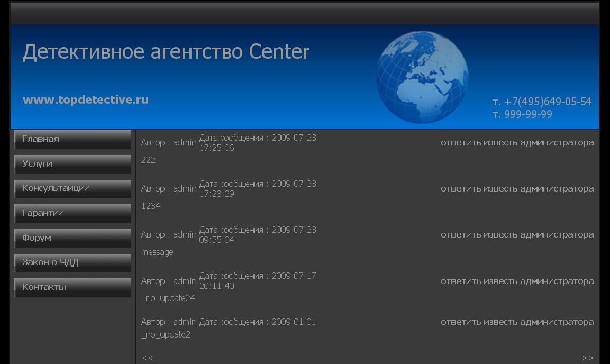Click the globe image in the header
Viewport: 610px width, 364px height.
(x=422, y=77)
